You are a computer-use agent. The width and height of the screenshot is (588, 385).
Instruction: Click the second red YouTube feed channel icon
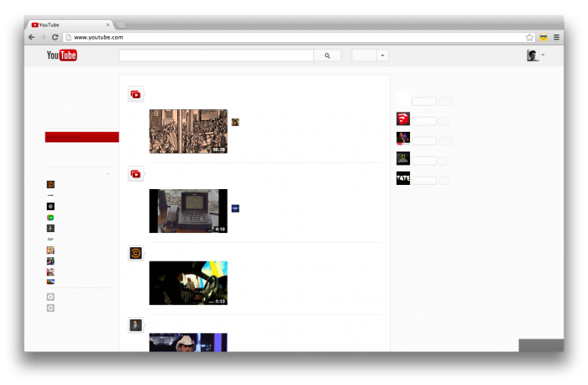tap(136, 174)
